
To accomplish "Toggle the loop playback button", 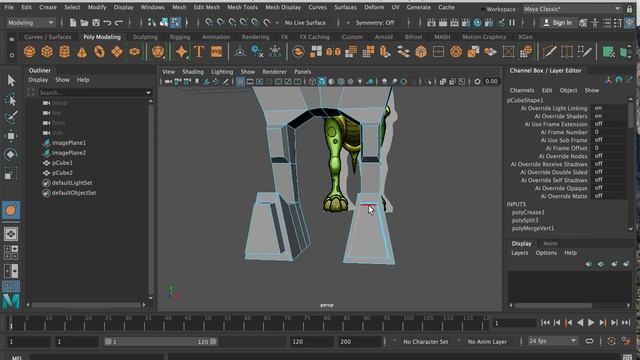I will tap(589, 341).
